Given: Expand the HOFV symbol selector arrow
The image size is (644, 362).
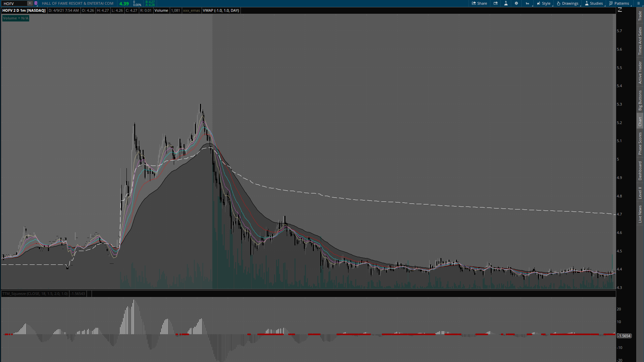Looking at the screenshot, I should coord(30,3).
